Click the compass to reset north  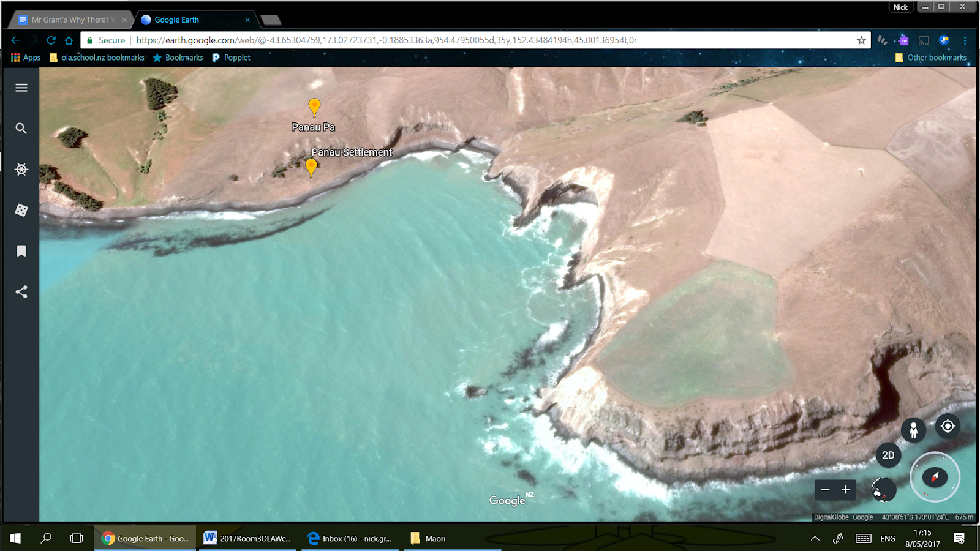pyautogui.click(x=935, y=477)
